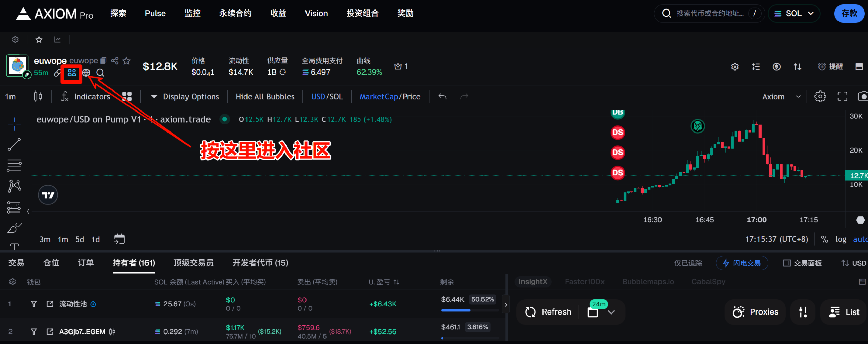
Task: Open the SOL network dropdown
Action: tap(794, 13)
